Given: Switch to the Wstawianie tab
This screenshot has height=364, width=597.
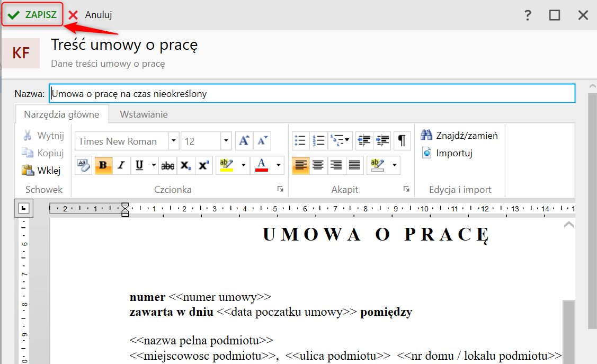Looking at the screenshot, I should [144, 114].
